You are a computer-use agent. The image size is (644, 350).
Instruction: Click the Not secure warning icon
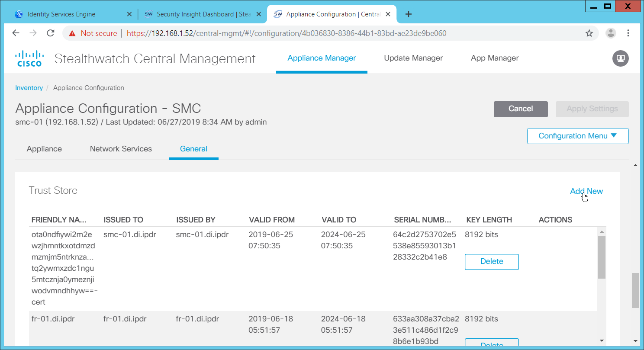tap(72, 33)
